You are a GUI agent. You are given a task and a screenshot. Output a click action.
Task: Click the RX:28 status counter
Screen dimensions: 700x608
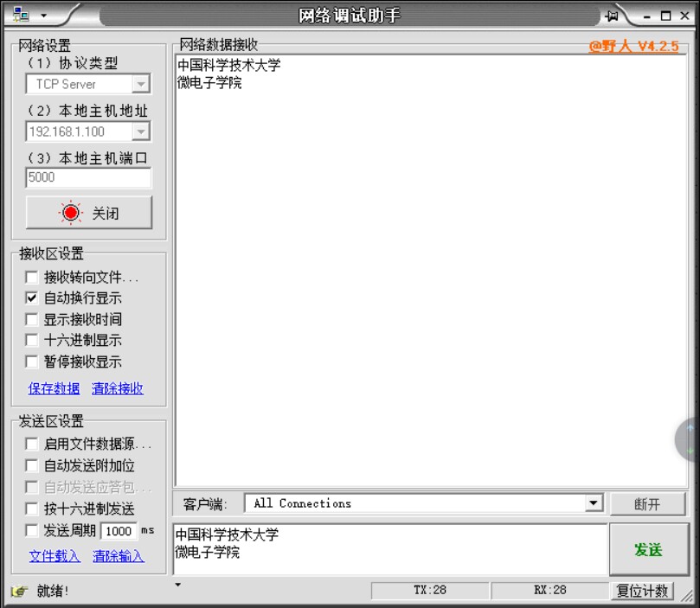coord(550,590)
